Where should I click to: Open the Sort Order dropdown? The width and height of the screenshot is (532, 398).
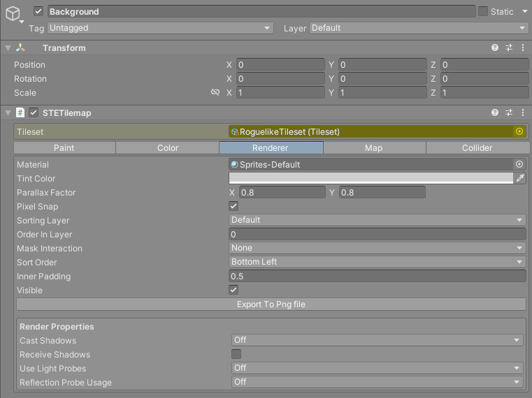point(378,262)
